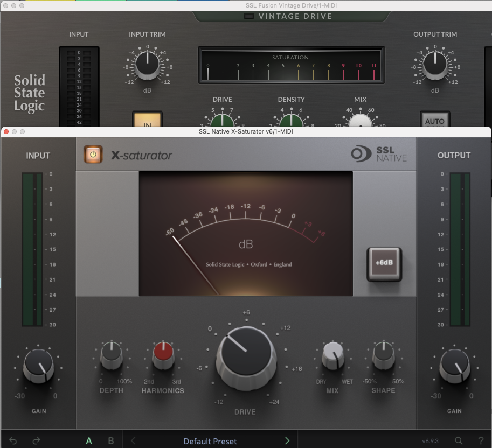The image size is (492, 448).
Task: Click the previous preset chevron
Action: click(x=133, y=440)
